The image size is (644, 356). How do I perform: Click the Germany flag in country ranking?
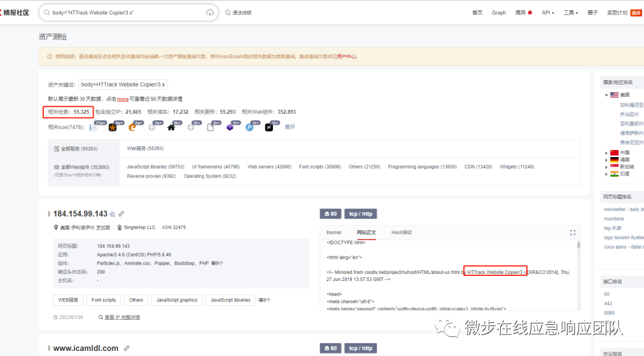click(x=615, y=160)
